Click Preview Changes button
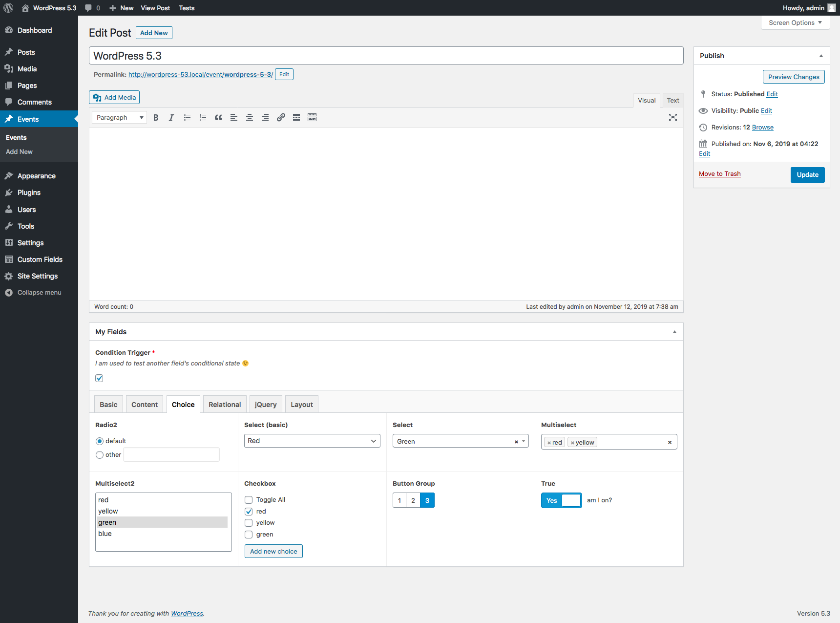 pyautogui.click(x=794, y=77)
